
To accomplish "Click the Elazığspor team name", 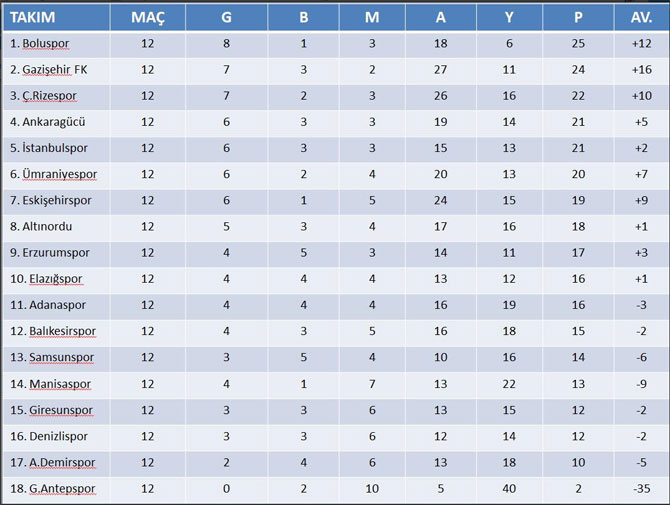I will click(56, 279).
